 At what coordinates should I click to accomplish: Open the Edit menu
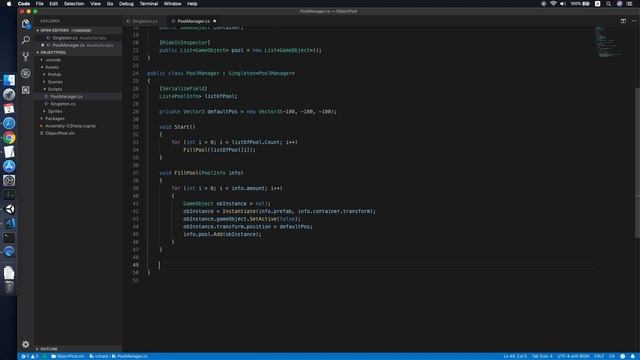point(53,4)
